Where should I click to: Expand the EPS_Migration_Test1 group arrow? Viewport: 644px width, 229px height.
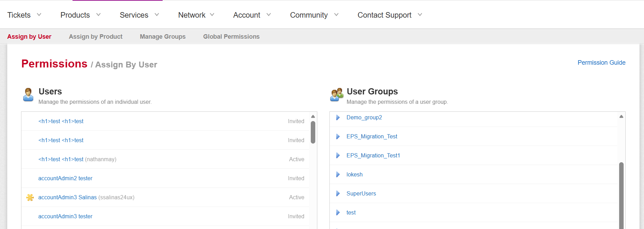[x=338, y=156]
